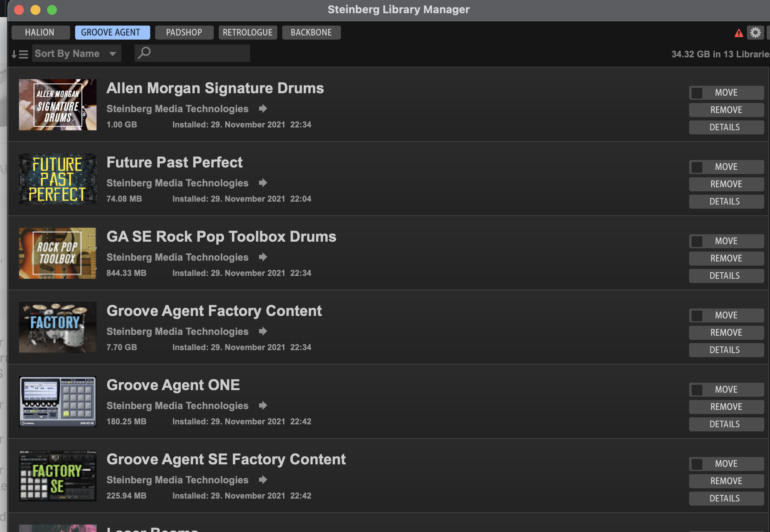Tick the MOVE checkbox for Groove Agent SE Factory Content
The image size is (770, 532).
[x=697, y=464]
